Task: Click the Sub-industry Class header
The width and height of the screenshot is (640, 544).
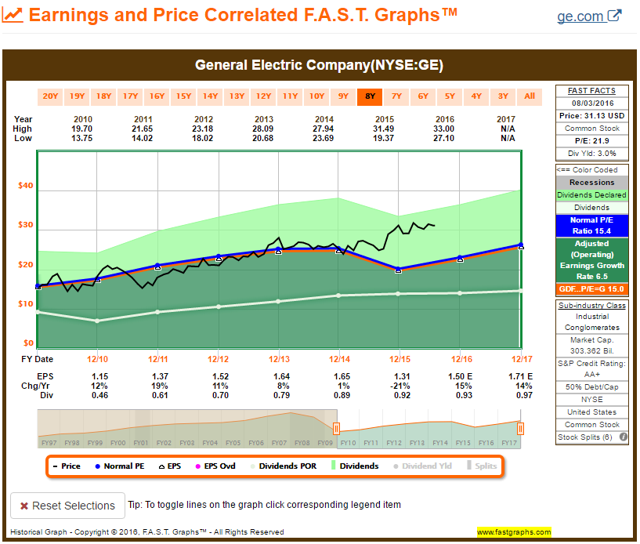Action: point(592,305)
